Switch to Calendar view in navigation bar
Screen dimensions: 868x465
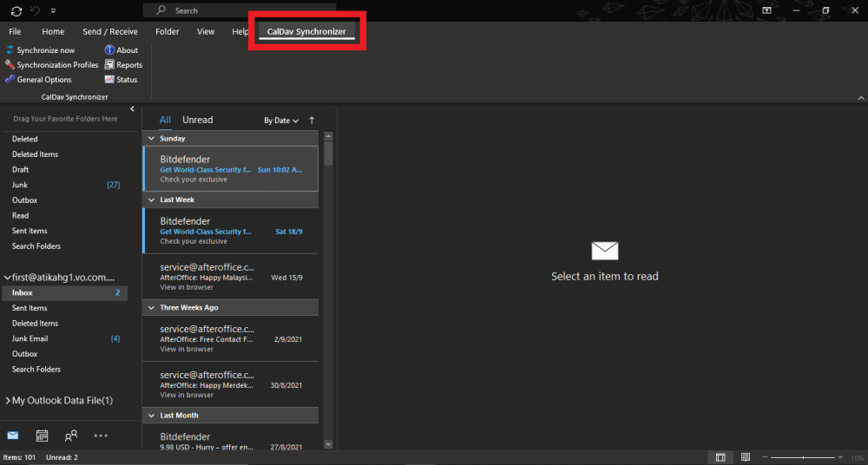[42, 436]
